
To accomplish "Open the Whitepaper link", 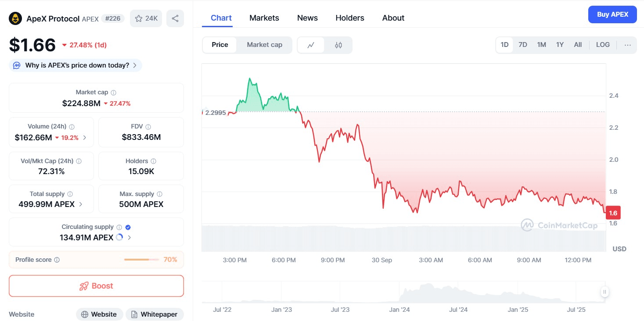I will pyautogui.click(x=154, y=314).
